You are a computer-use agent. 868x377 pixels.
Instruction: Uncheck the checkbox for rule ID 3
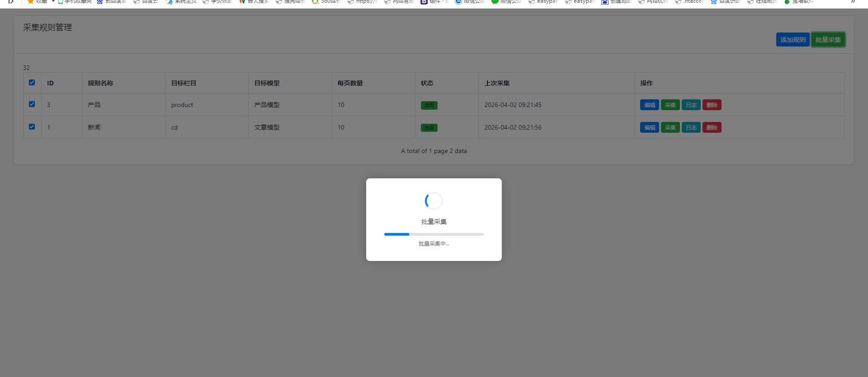point(32,104)
